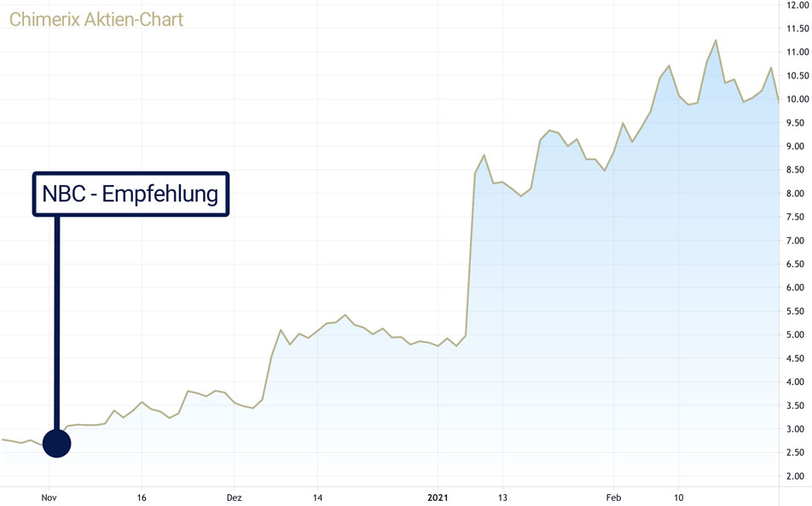Click the dark blue circle marker

[56, 443]
